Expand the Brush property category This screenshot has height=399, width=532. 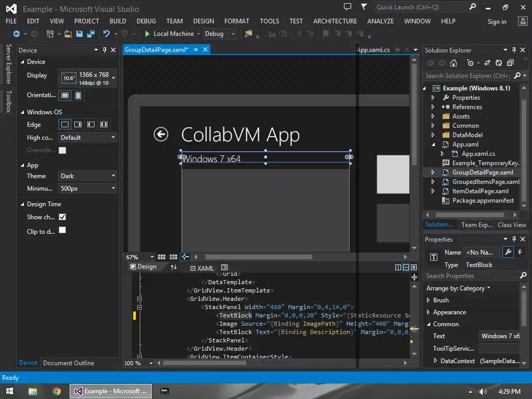click(x=428, y=300)
